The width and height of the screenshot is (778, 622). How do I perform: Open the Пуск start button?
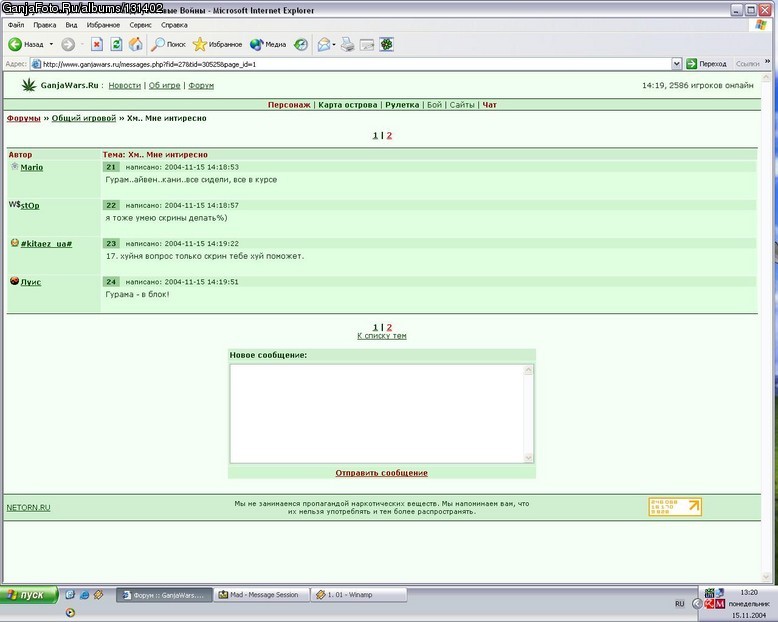click(29, 595)
